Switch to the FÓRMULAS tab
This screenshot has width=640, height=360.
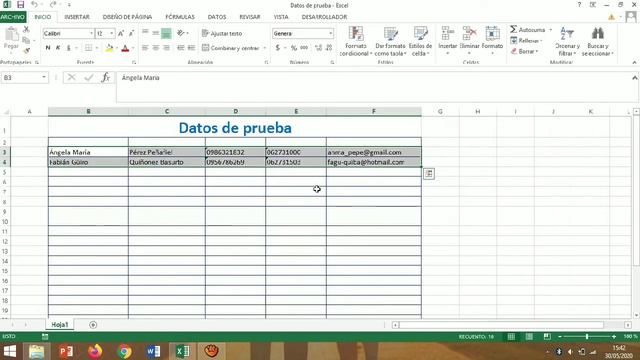pyautogui.click(x=180, y=17)
